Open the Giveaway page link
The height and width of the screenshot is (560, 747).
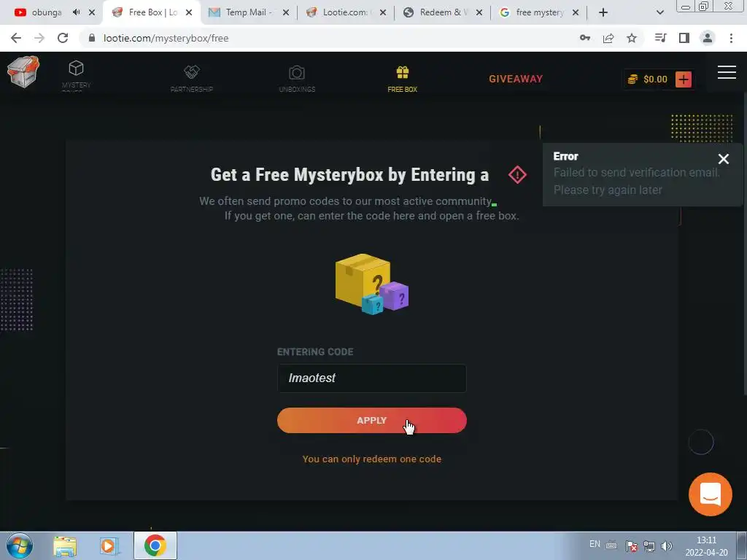coord(516,79)
